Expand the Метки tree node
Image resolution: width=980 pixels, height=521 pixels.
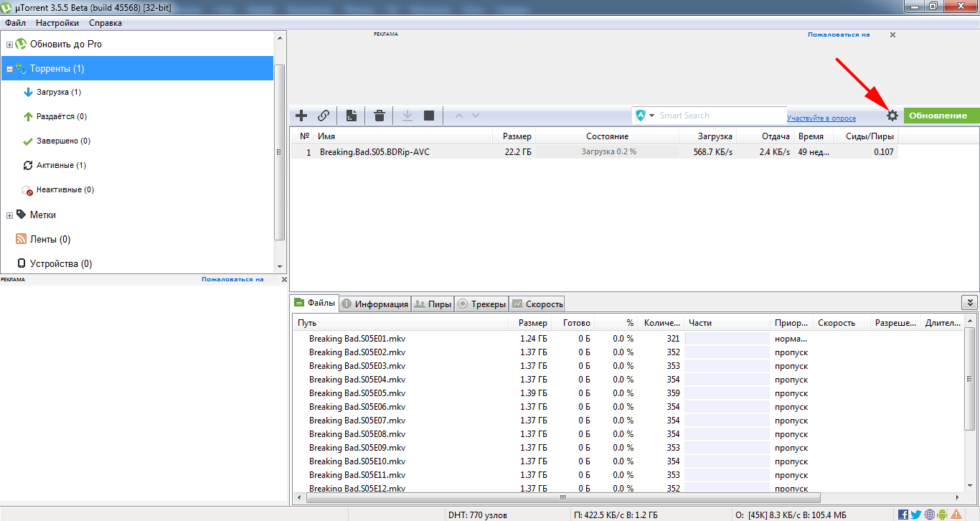click(x=10, y=215)
